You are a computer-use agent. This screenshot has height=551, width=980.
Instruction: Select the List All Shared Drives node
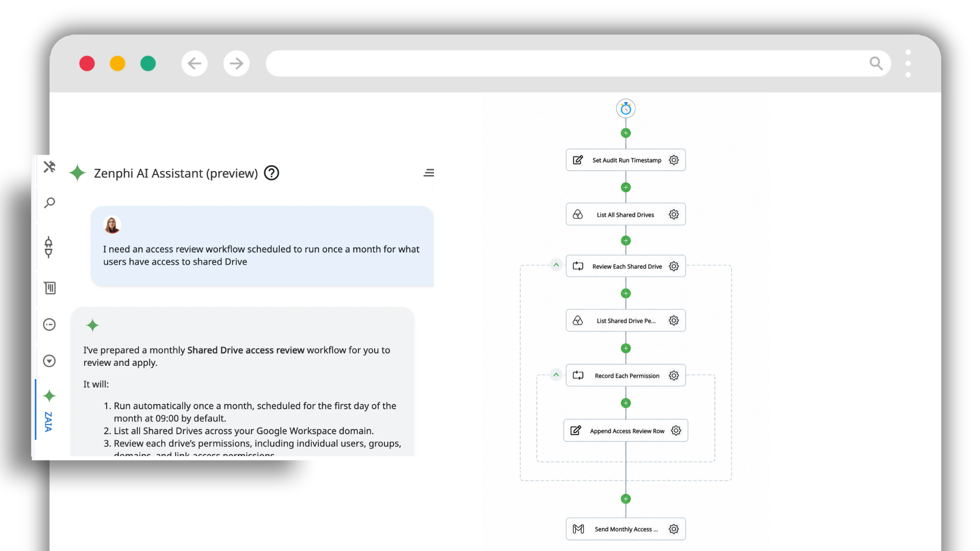click(626, 215)
